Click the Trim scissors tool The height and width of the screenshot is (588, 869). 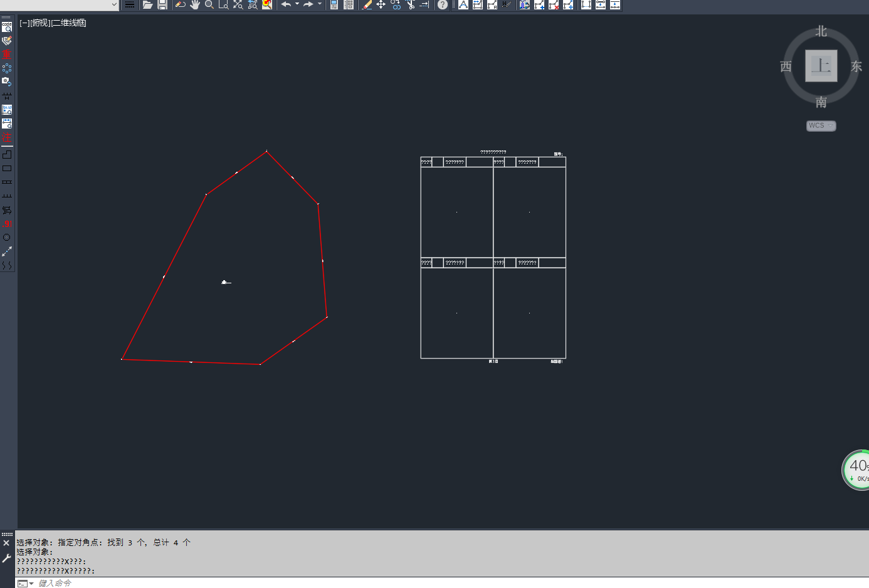[411, 4]
